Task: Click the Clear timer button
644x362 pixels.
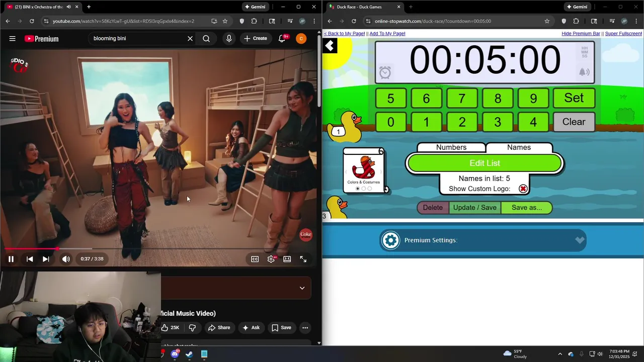Action: pyautogui.click(x=574, y=122)
